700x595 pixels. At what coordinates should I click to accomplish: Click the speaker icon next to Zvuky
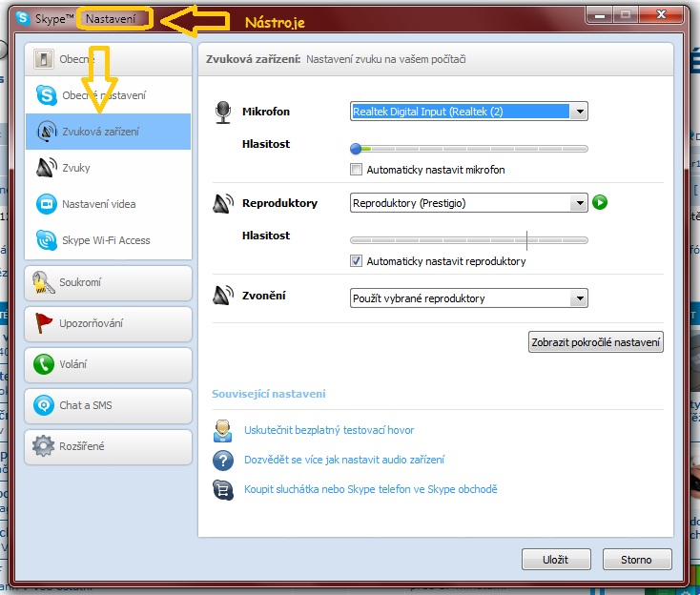point(47,168)
